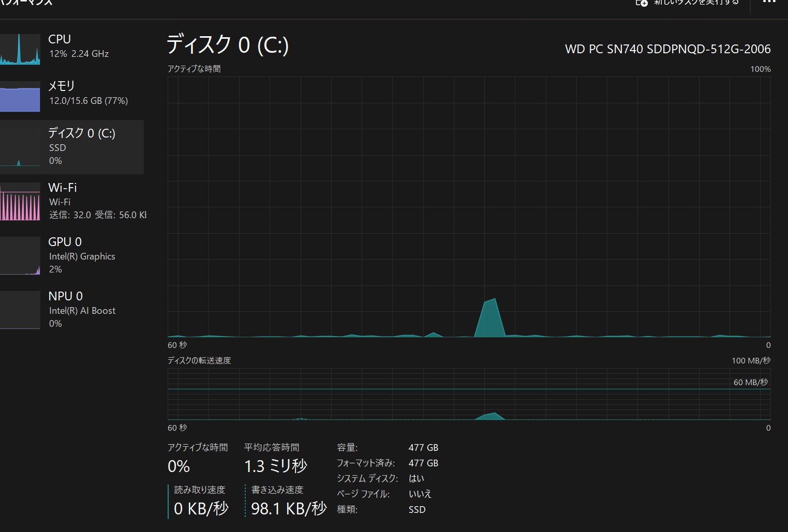Click the 477 GB value beside 容量

[423, 448]
